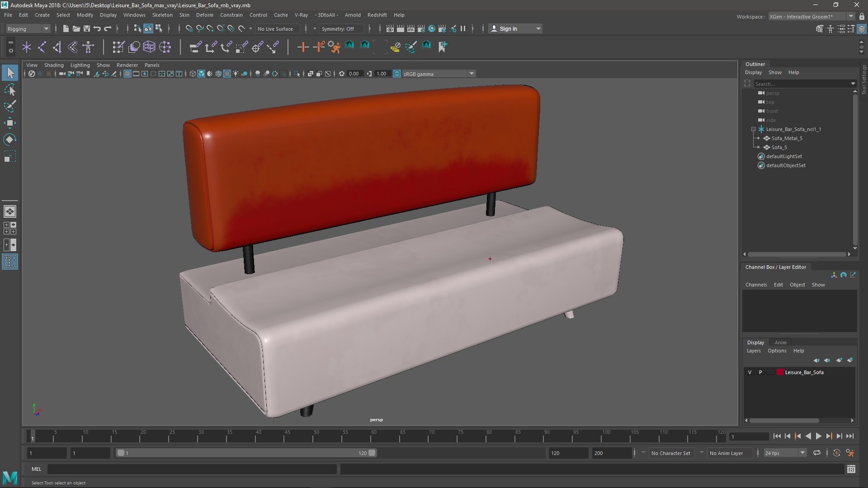
Task: Toggle color management ON button
Action: [x=397, y=74]
